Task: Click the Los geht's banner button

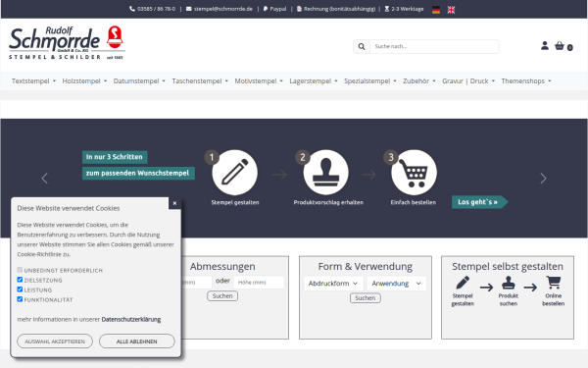Action: pos(479,202)
